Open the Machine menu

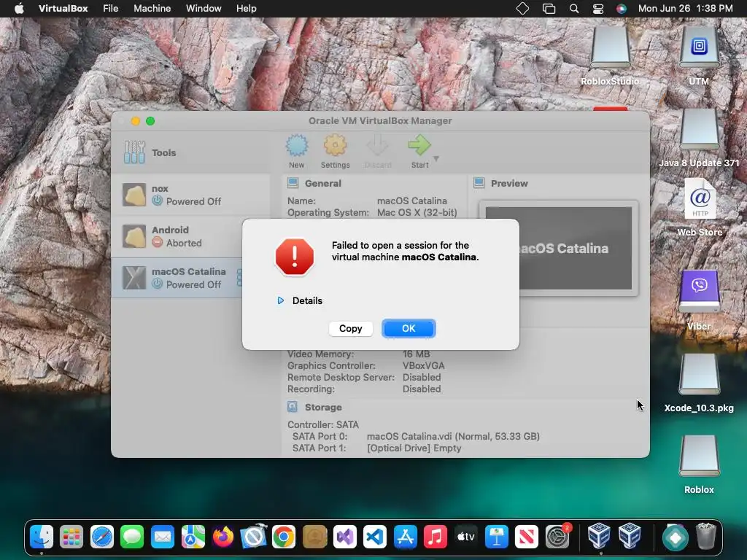(x=152, y=9)
